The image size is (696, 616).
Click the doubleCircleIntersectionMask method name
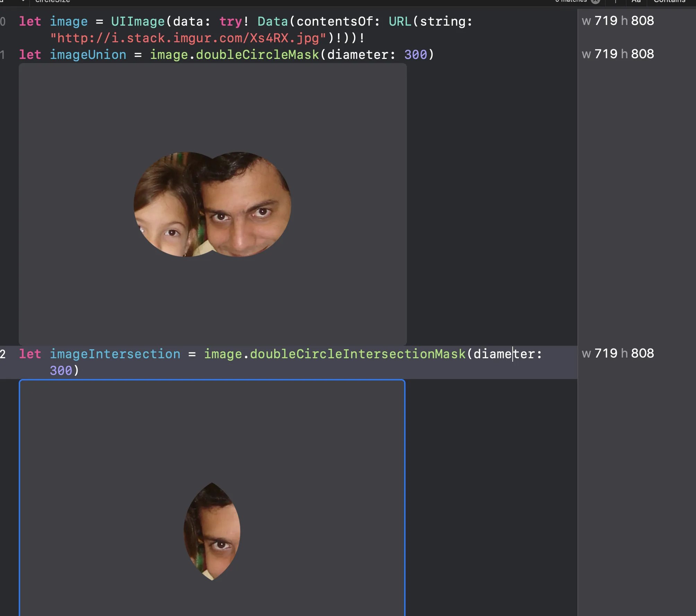[358, 354]
